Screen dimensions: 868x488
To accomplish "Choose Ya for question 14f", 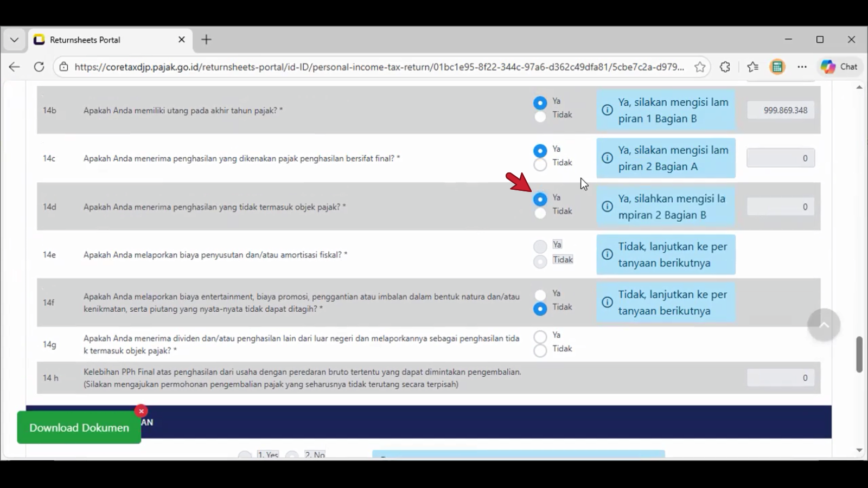I will tap(540, 295).
